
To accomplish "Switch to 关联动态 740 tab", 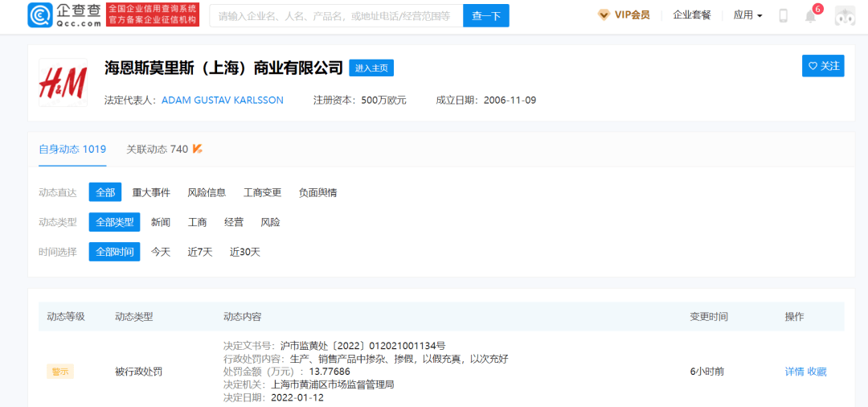I will (158, 149).
